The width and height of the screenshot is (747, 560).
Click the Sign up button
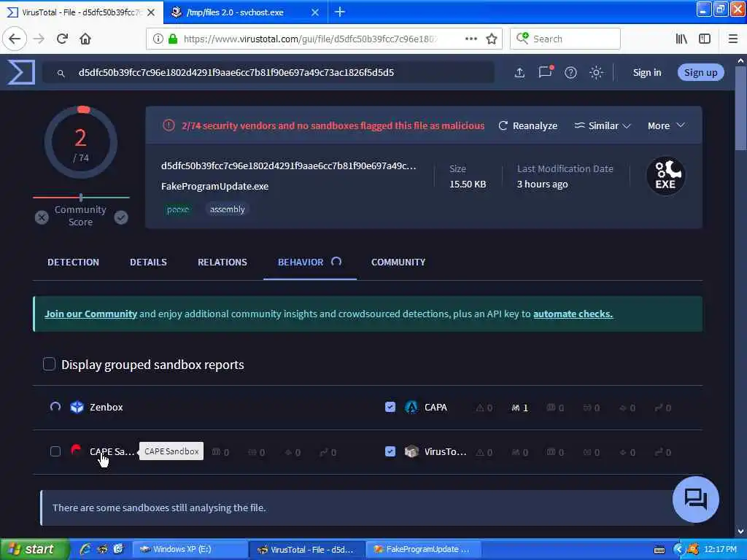click(x=701, y=72)
